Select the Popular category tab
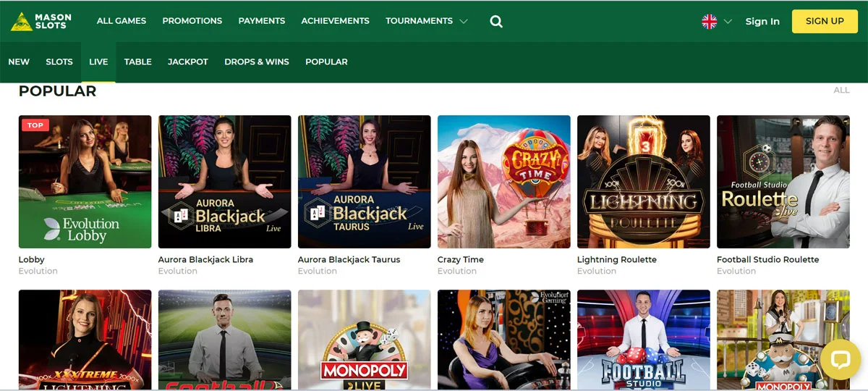 click(x=326, y=62)
